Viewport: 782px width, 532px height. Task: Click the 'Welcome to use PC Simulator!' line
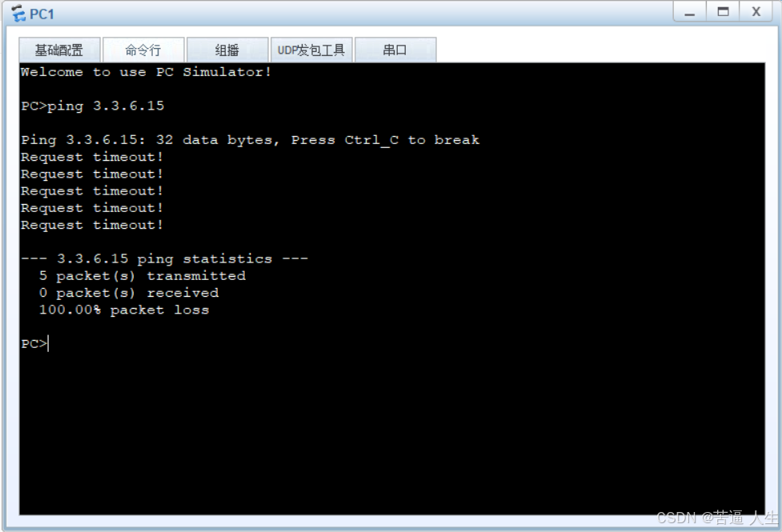(x=146, y=72)
